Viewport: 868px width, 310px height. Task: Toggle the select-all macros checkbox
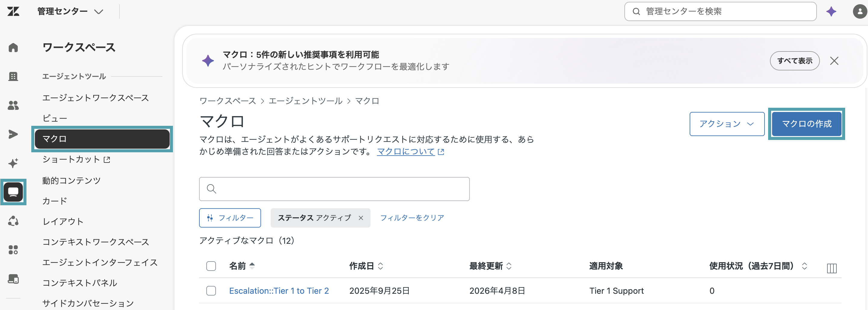tap(211, 266)
